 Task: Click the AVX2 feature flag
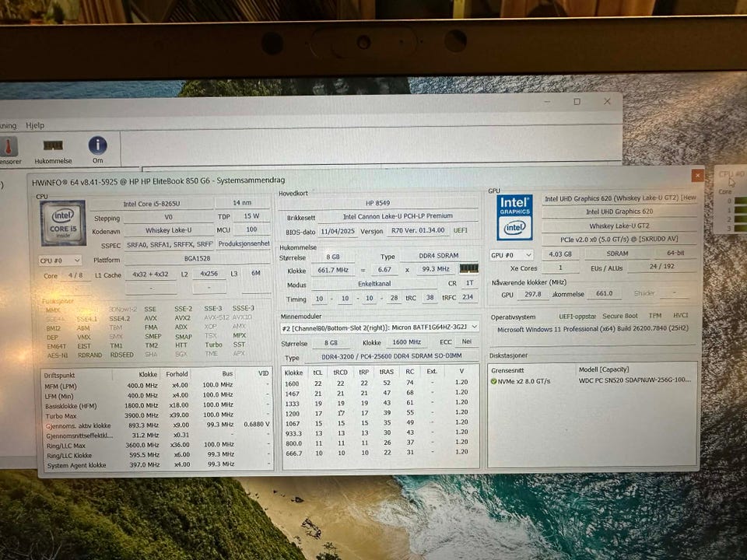coord(182,318)
